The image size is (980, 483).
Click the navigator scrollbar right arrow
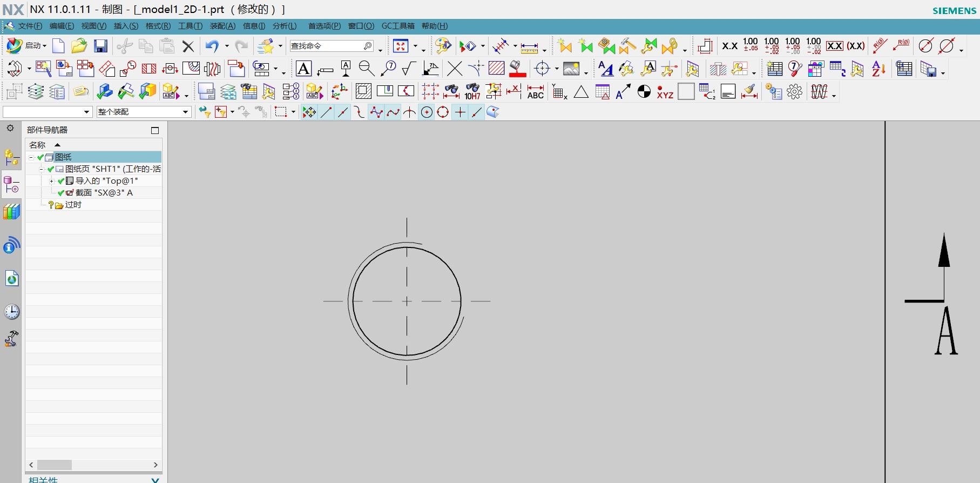(156, 465)
